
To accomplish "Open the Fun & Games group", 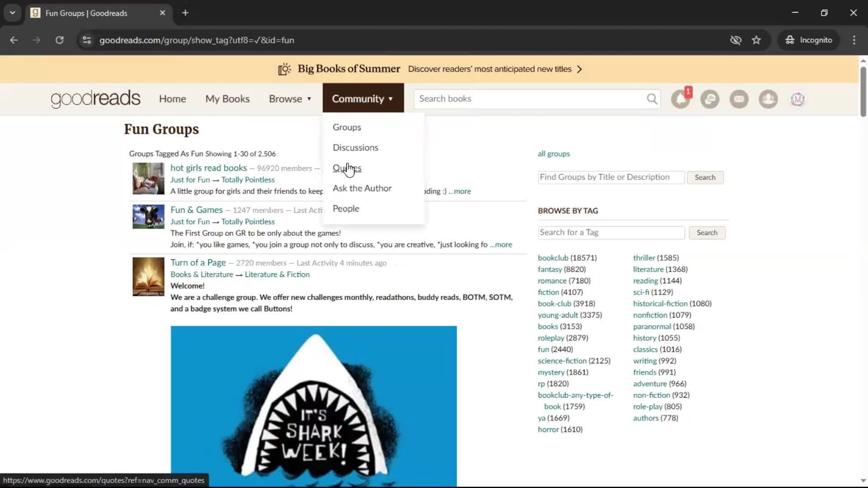I will click(x=197, y=210).
